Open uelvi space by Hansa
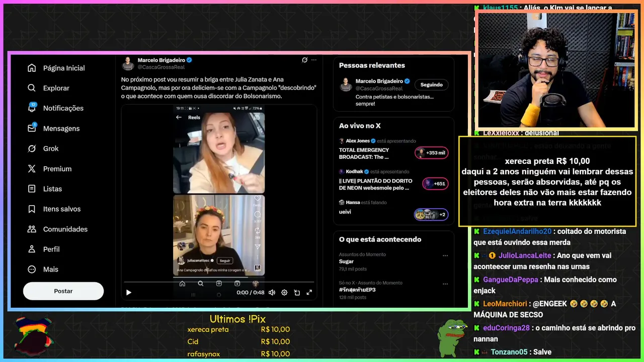The width and height of the screenshot is (644, 362). [345, 212]
